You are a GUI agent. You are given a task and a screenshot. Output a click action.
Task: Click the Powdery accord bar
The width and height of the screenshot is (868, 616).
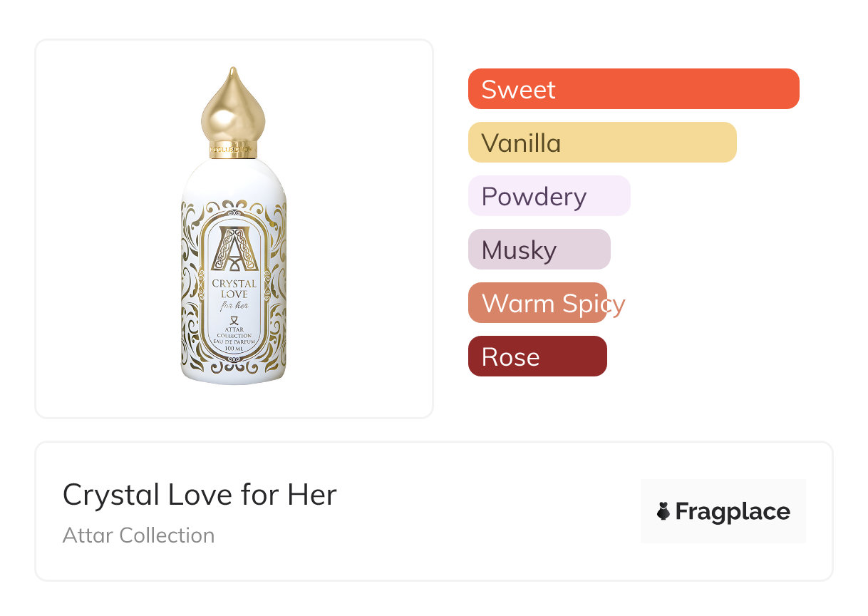(549, 196)
